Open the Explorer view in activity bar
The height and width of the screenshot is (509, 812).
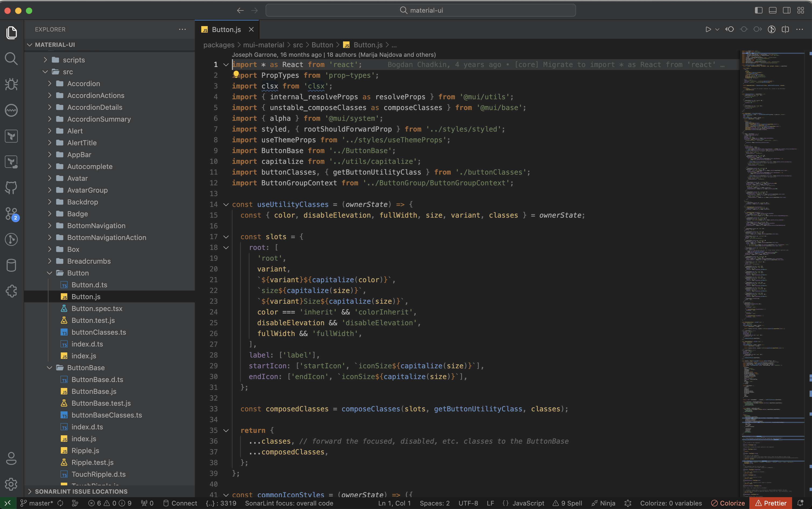pos(12,33)
